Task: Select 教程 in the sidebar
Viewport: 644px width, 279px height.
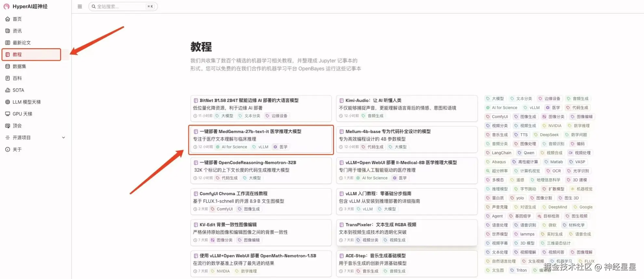Action: pyautogui.click(x=31, y=55)
